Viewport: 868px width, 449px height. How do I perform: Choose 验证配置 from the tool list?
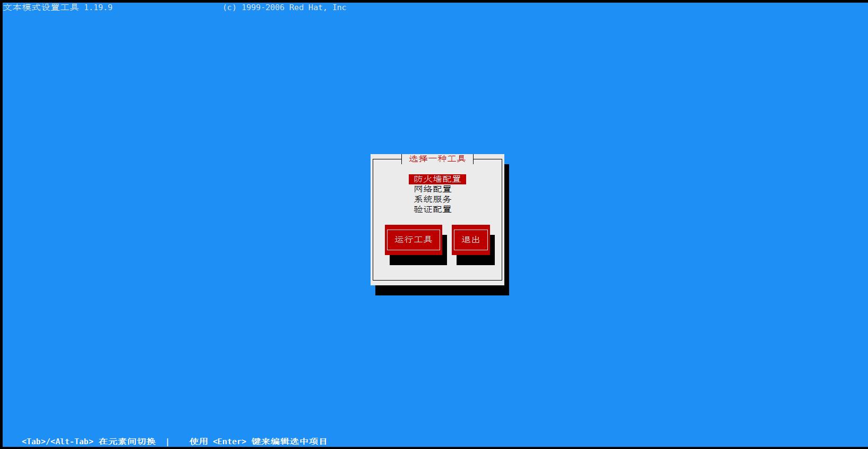(x=433, y=209)
